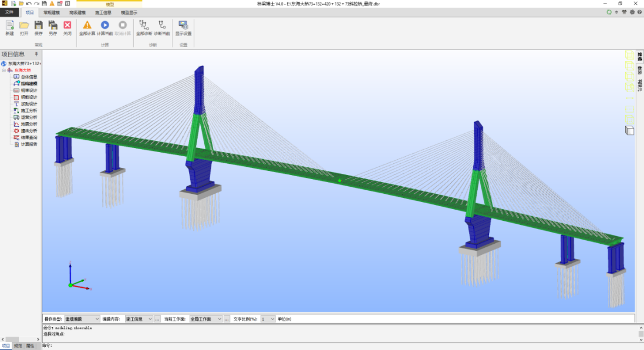Click the quick-access open folder icon
The image size is (644, 350).
pos(21,4)
